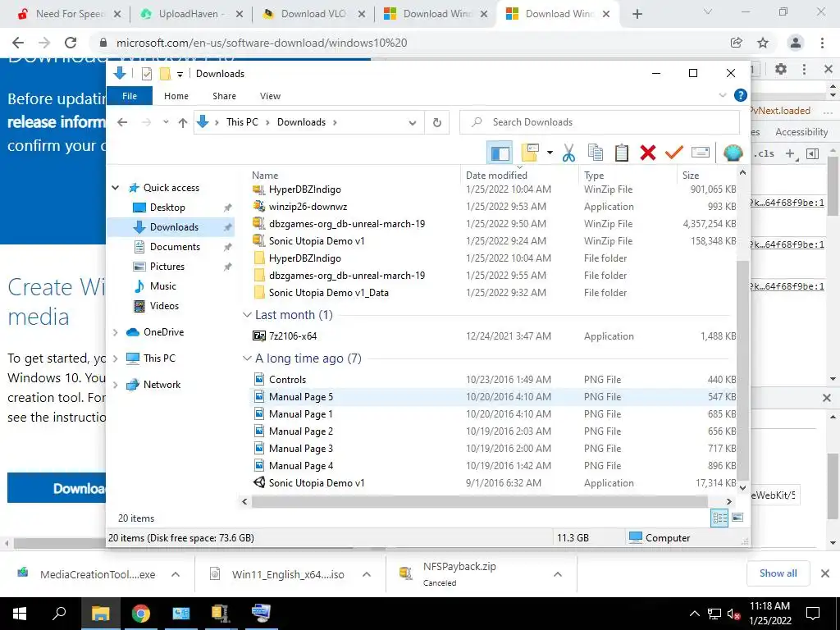Viewport: 840px width, 630px height.
Task: Click the red X Delete icon in the toolbar
Action: (648, 153)
